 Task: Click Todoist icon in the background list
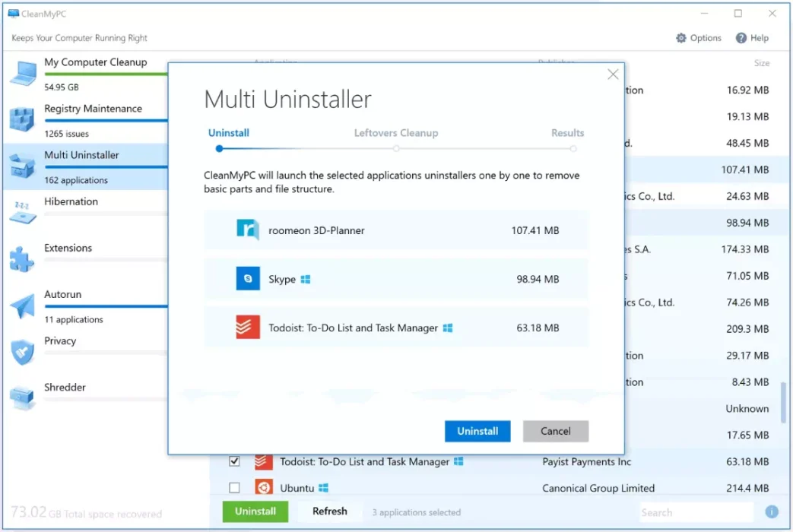click(x=264, y=461)
